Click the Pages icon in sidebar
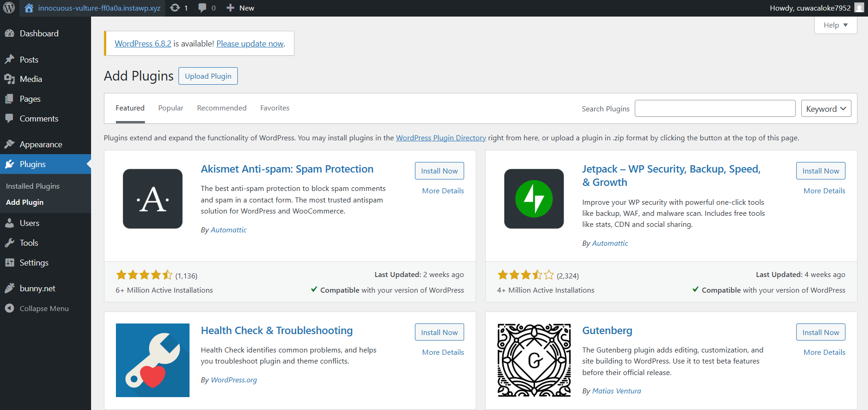The height and width of the screenshot is (410, 868). (9, 98)
